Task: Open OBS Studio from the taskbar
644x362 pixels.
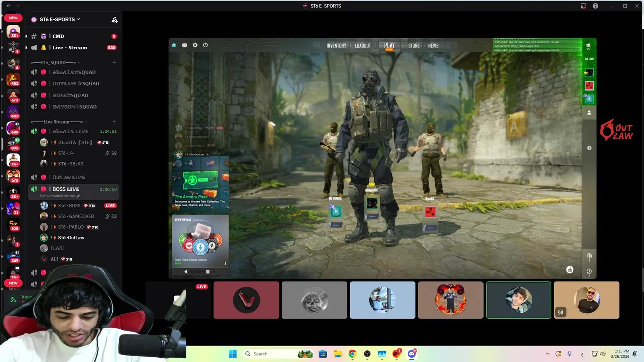Action: pos(367,354)
